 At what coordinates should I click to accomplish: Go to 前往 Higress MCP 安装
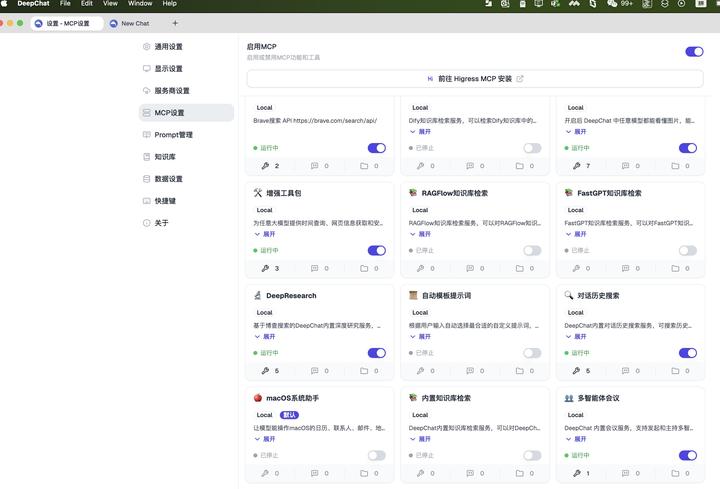475,79
